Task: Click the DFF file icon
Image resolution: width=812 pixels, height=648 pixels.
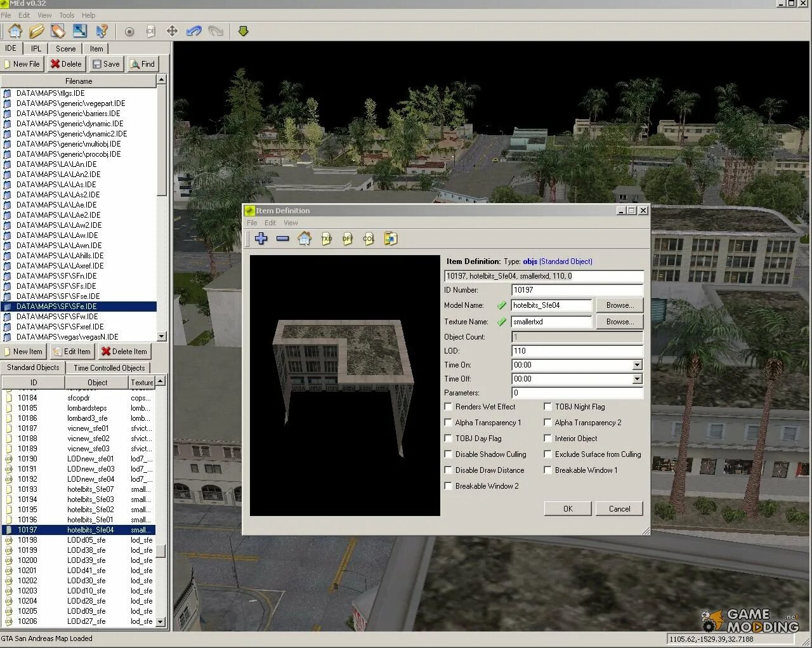Action: [x=348, y=239]
